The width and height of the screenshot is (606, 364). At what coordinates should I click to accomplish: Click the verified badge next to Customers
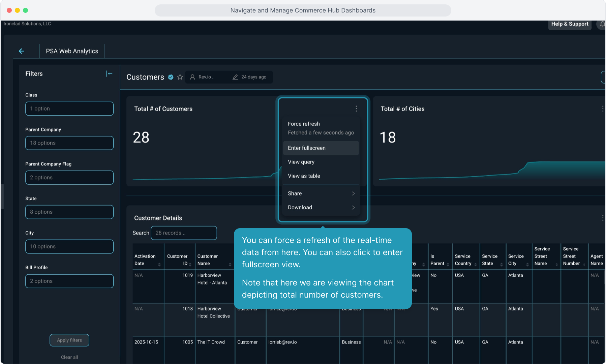click(171, 77)
